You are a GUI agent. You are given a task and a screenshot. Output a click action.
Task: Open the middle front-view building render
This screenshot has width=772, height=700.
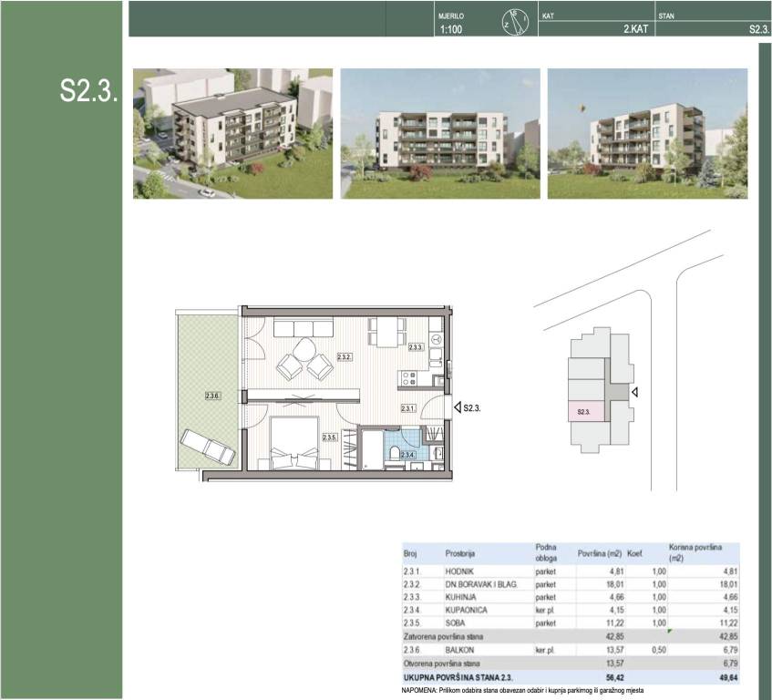[440, 133]
